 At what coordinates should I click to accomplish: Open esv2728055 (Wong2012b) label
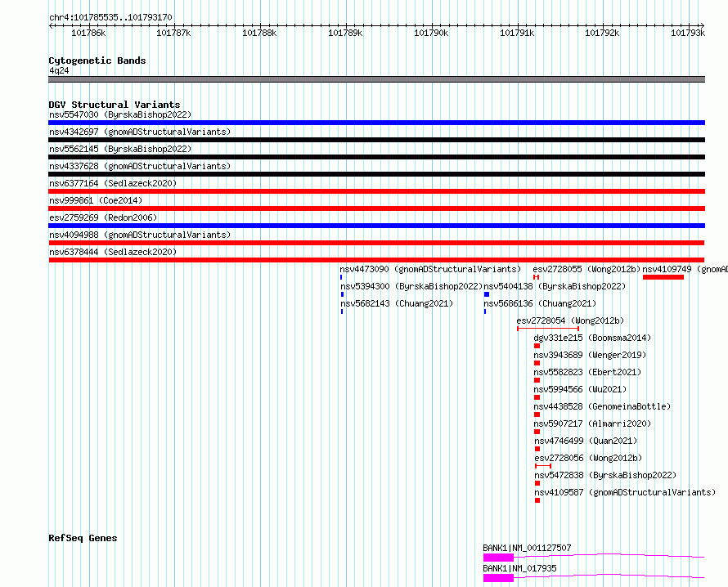coord(586,269)
